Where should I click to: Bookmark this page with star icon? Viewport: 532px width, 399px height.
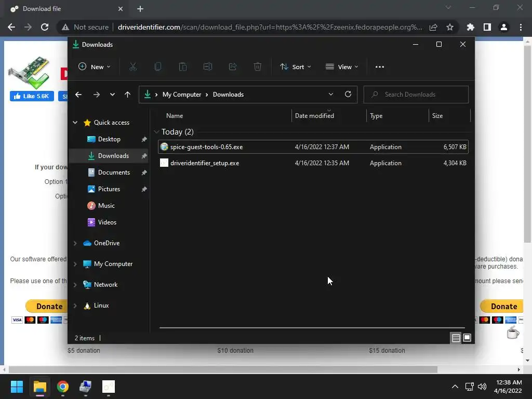(x=450, y=27)
